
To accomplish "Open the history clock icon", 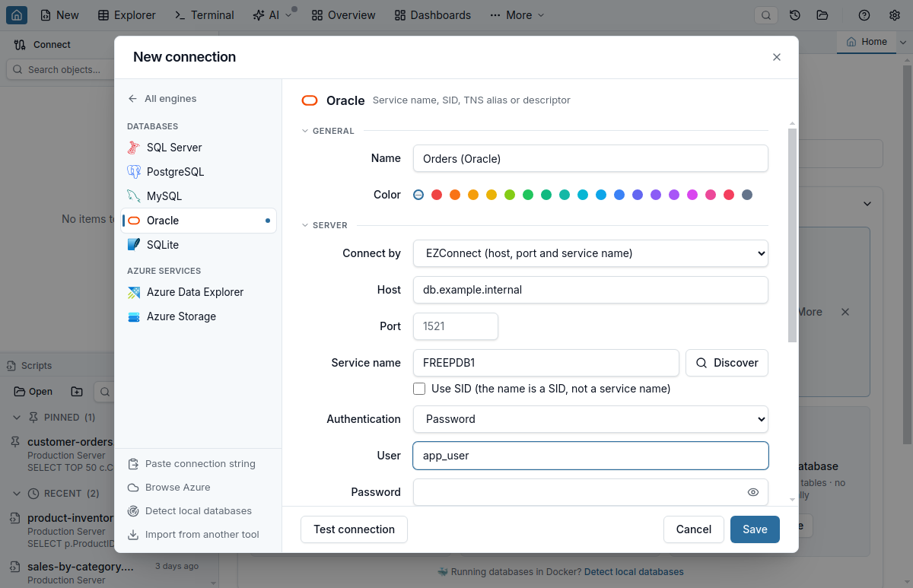I will pyautogui.click(x=795, y=15).
